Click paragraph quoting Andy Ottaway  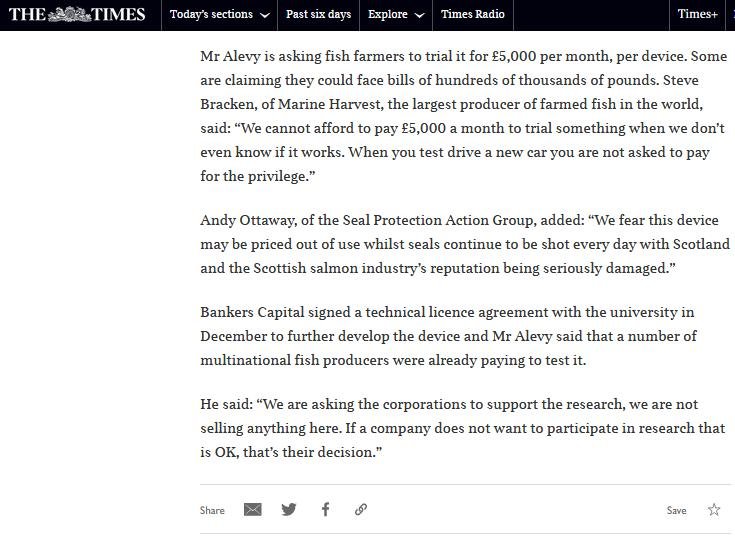click(464, 244)
